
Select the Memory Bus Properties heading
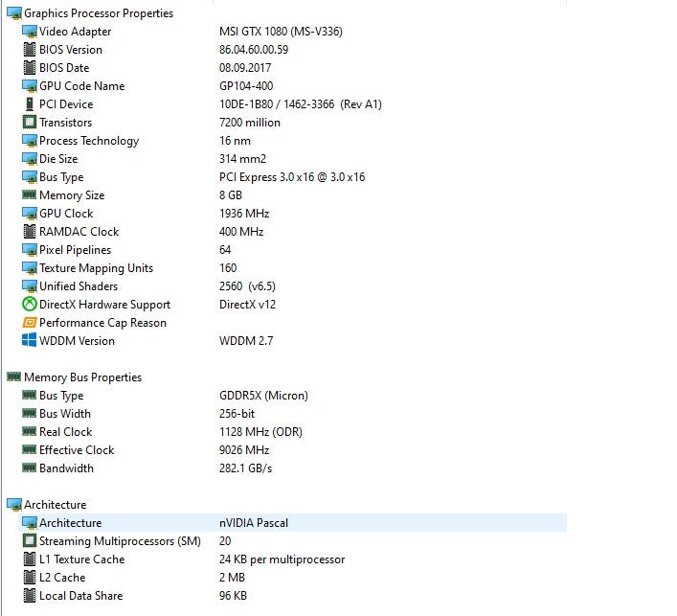coord(83,377)
